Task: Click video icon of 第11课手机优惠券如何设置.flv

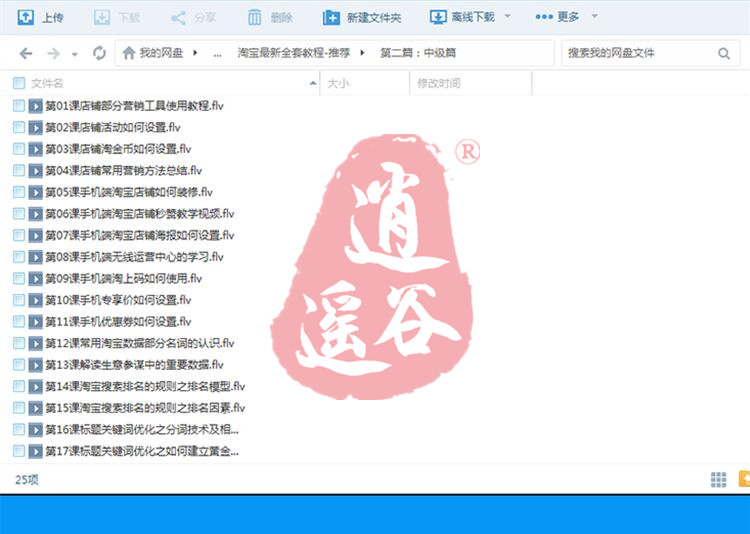Action: click(x=35, y=322)
